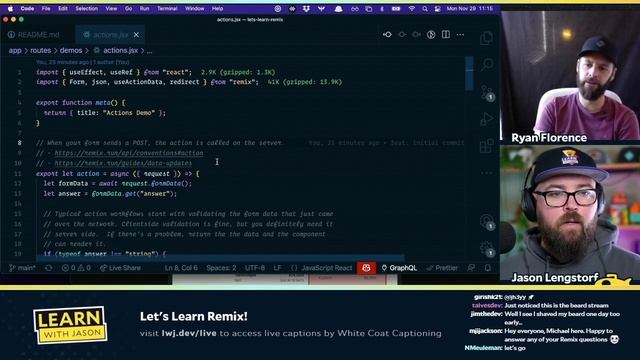Open the Manage gear in activity bar
Screen dimensions: 640x360
click(487, 248)
